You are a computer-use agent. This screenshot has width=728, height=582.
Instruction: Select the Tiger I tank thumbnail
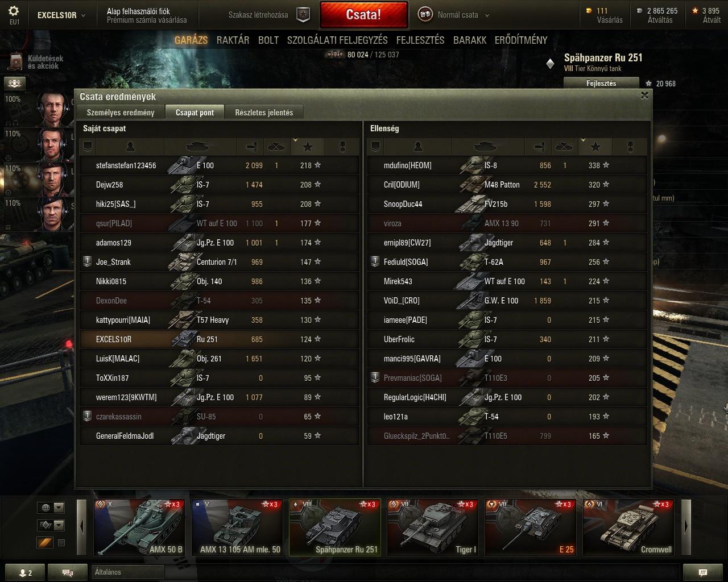(433, 527)
